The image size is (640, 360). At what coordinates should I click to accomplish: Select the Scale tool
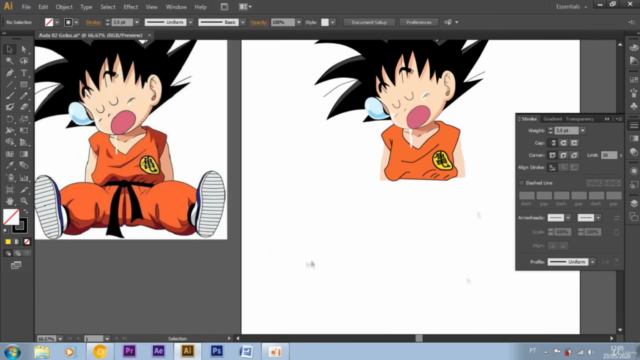click(24, 119)
